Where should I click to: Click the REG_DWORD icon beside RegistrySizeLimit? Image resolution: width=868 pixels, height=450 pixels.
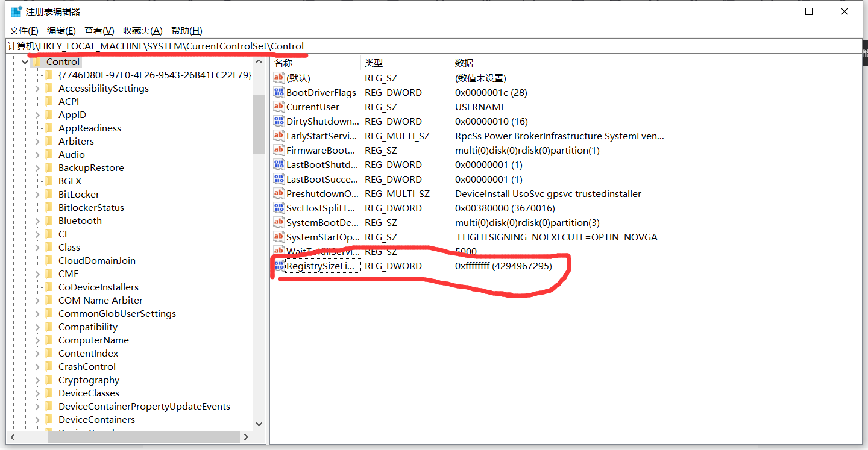pos(279,266)
